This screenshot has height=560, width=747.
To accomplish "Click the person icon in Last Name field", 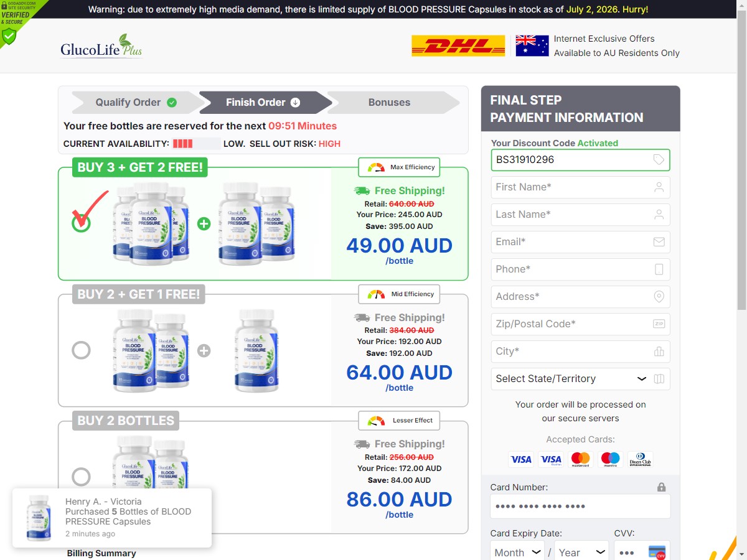I will click(659, 215).
